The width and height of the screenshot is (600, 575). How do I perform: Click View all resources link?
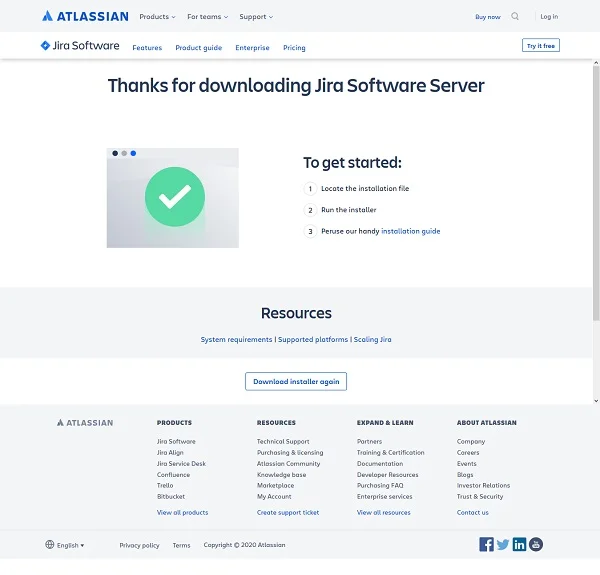[x=383, y=513]
